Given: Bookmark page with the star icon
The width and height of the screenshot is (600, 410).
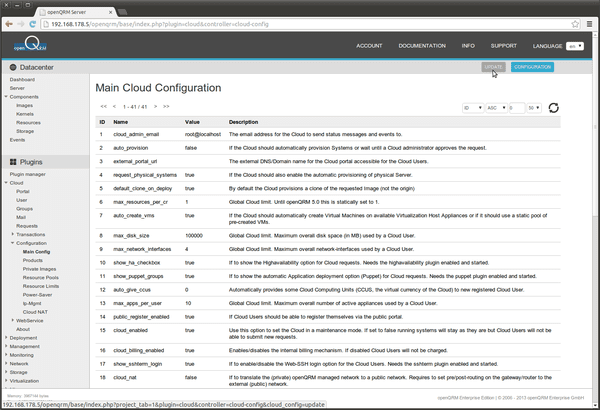Looking at the screenshot, I should [x=575, y=24].
